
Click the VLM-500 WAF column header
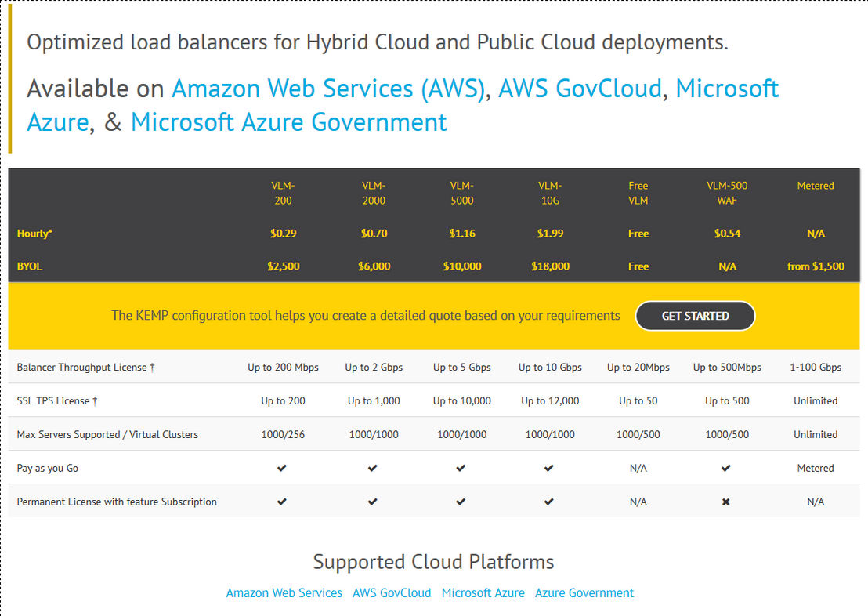[x=728, y=193]
